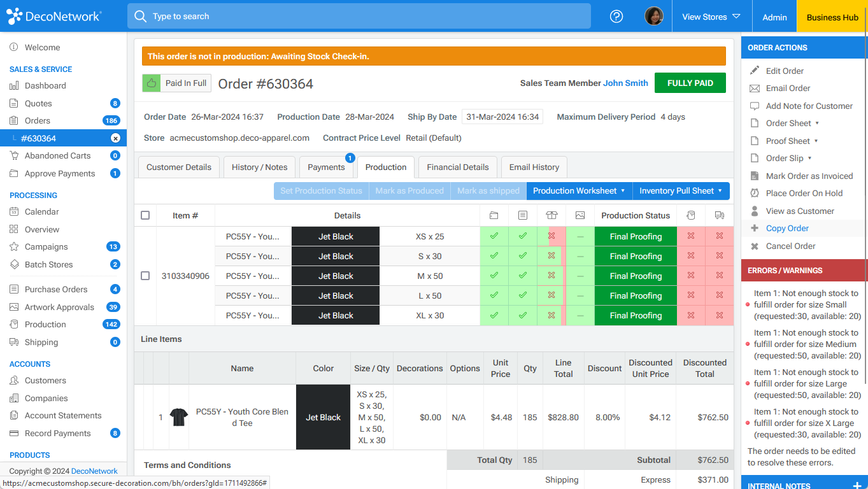Open the Email History tab
The image size is (868, 489).
click(x=534, y=167)
